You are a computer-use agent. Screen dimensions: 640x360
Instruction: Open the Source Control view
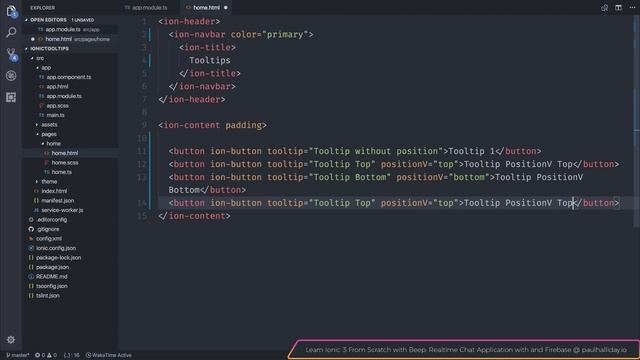point(11,54)
